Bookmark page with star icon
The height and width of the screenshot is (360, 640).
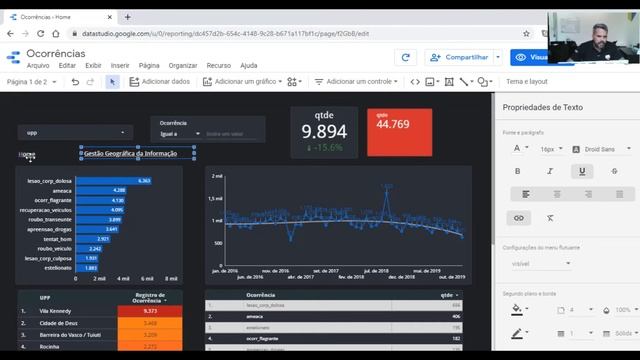[526, 34]
